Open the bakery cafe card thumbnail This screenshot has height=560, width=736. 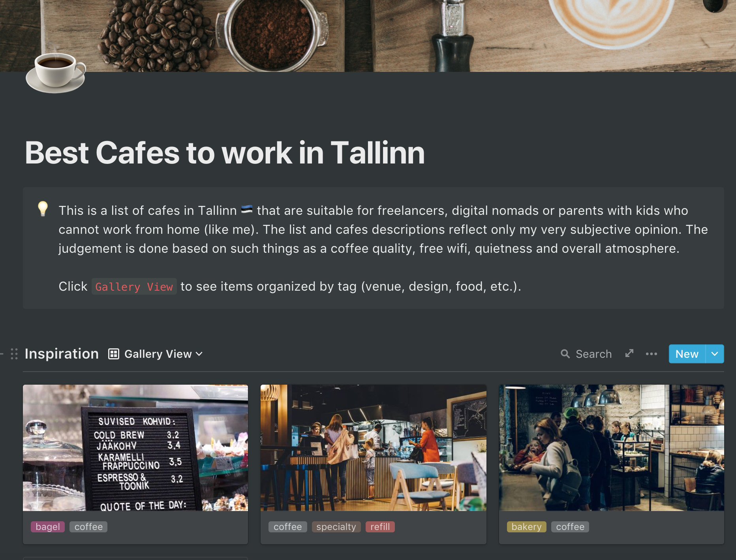click(x=612, y=448)
